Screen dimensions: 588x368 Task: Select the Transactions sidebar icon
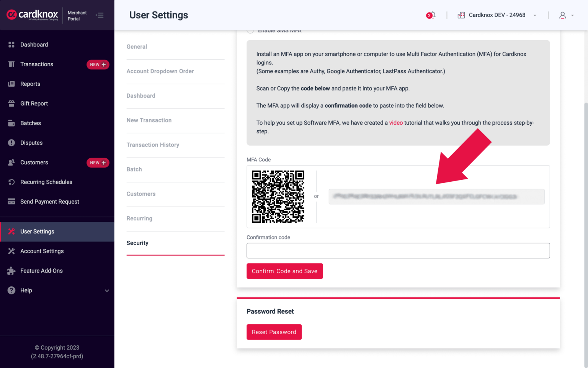pyautogui.click(x=11, y=64)
